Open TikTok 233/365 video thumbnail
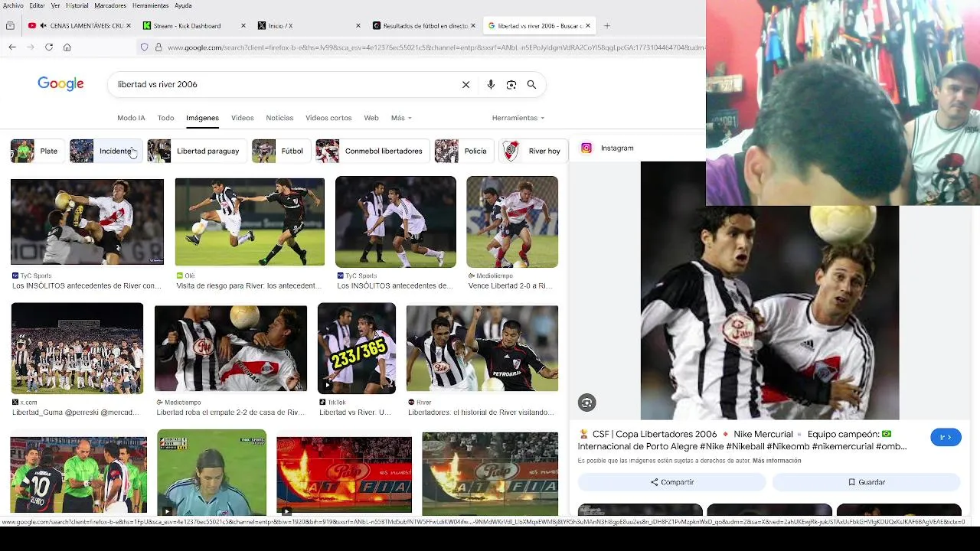The image size is (980, 551). 357,349
